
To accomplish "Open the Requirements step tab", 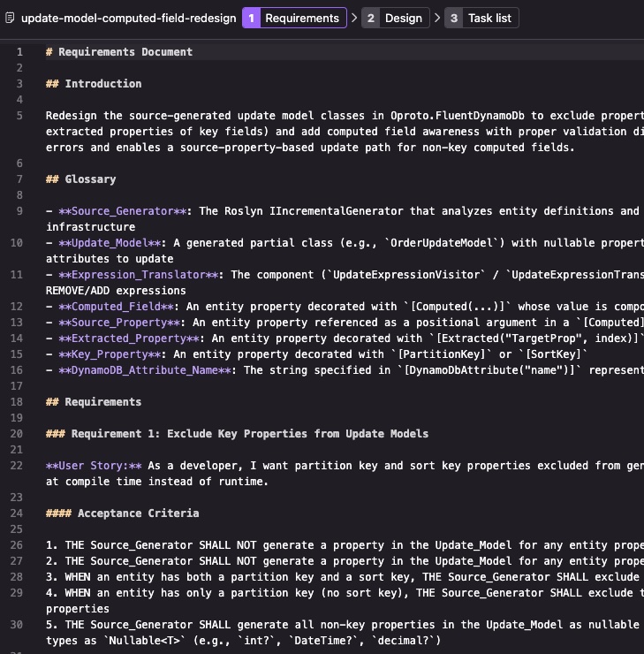I will (x=294, y=18).
